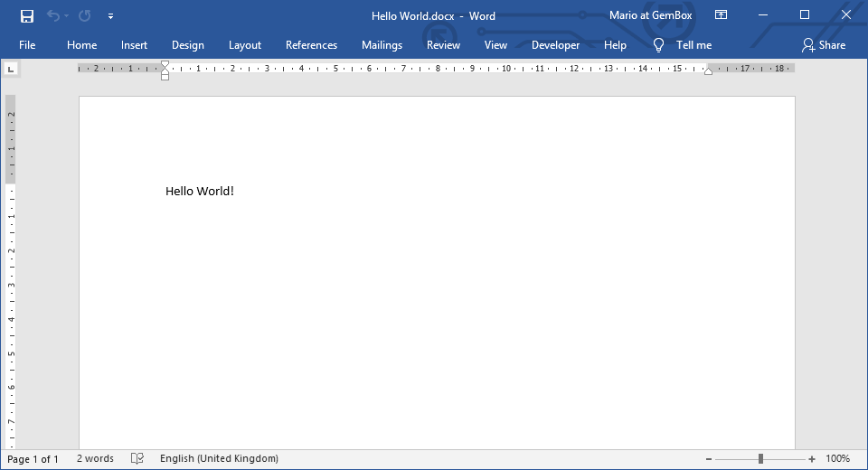
Task: Click the Undo arrow icon
Action: 53,15
